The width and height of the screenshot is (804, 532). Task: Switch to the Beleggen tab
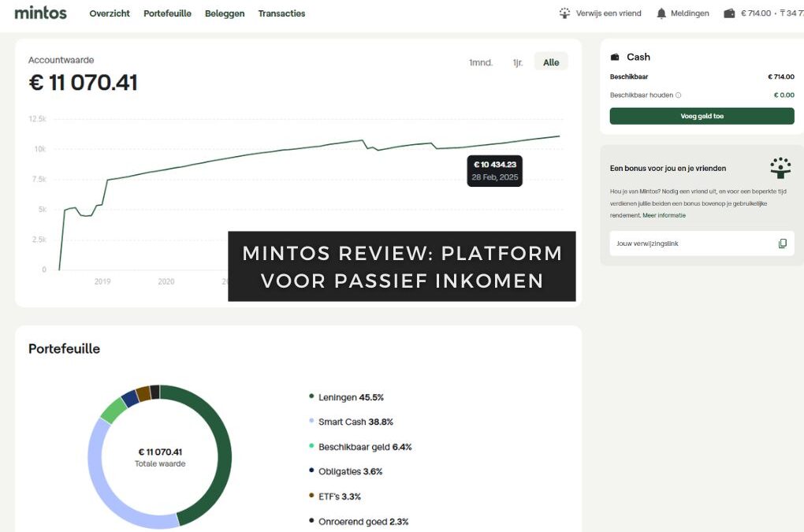point(224,13)
